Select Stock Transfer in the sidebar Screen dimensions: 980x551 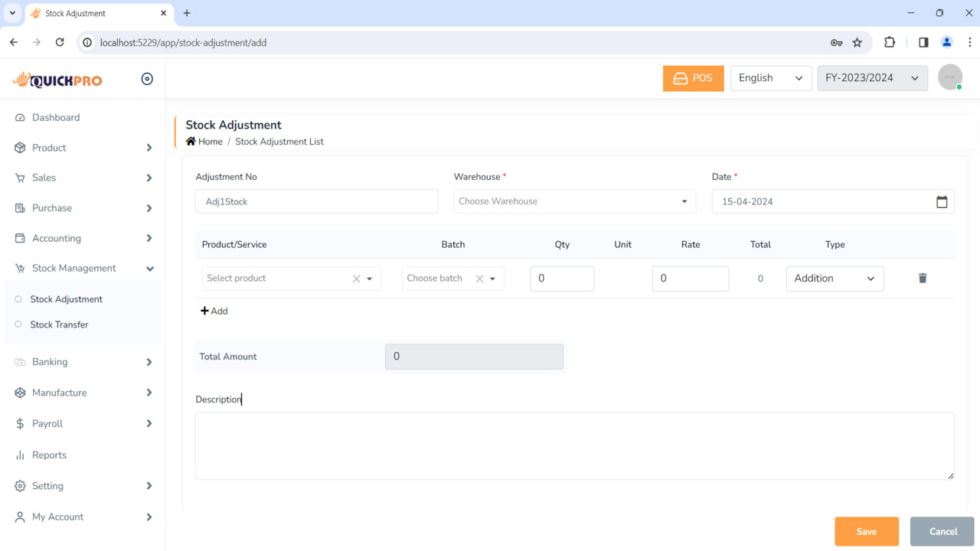58,324
